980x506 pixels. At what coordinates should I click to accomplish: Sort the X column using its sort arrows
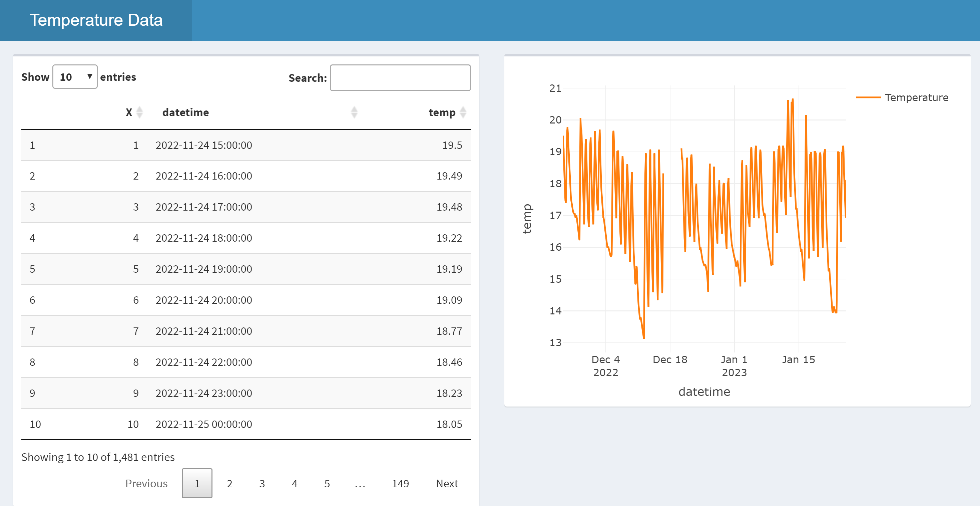point(140,113)
